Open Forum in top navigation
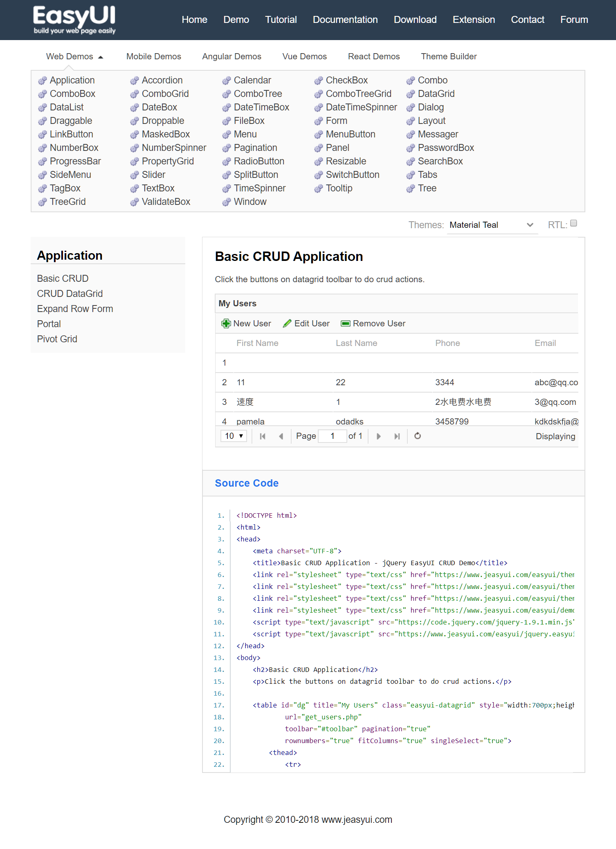The height and width of the screenshot is (849, 616). (574, 20)
